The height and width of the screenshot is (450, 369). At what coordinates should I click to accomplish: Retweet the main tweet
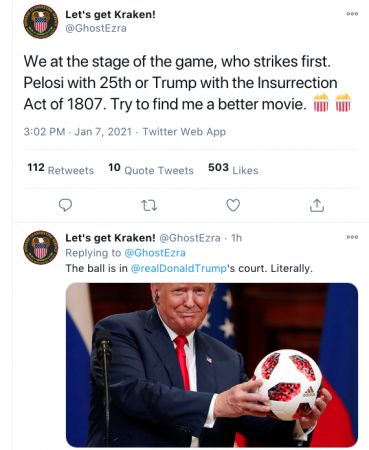tap(149, 206)
